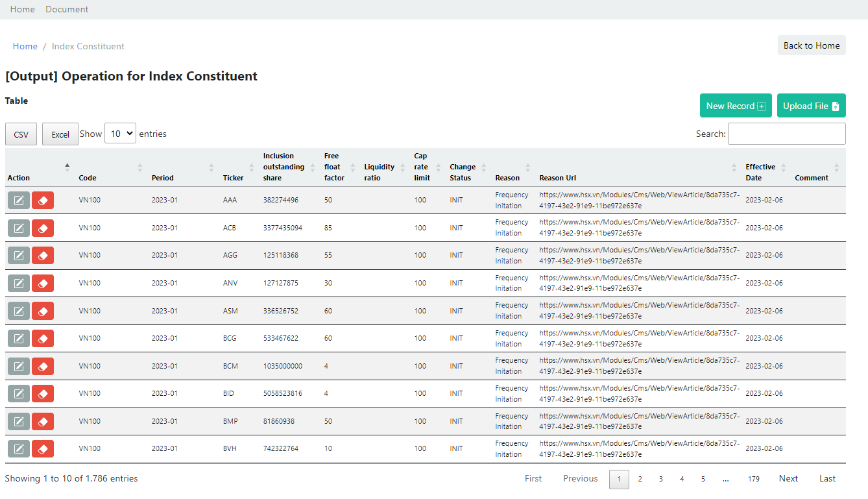Delete the BCG ticker row
The image size is (868, 499).
(x=43, y=338)
